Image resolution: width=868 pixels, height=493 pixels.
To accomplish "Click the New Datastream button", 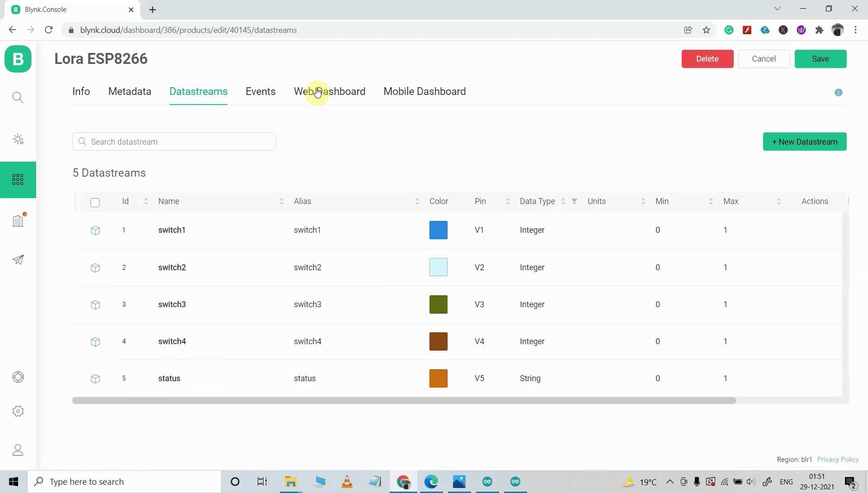I will [805, 142].
